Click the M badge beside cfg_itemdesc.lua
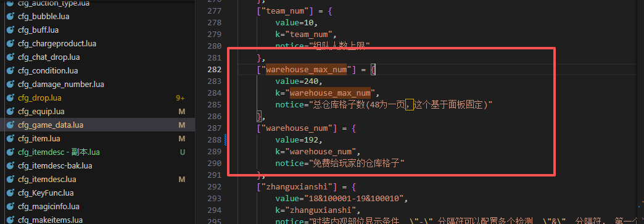Viewport: 644px width, 224px height. click(181, 179)
